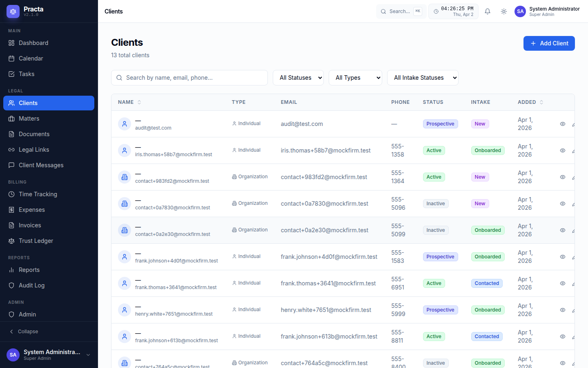Click the System Administrator SA avatar in header

(x=520, y=11)
